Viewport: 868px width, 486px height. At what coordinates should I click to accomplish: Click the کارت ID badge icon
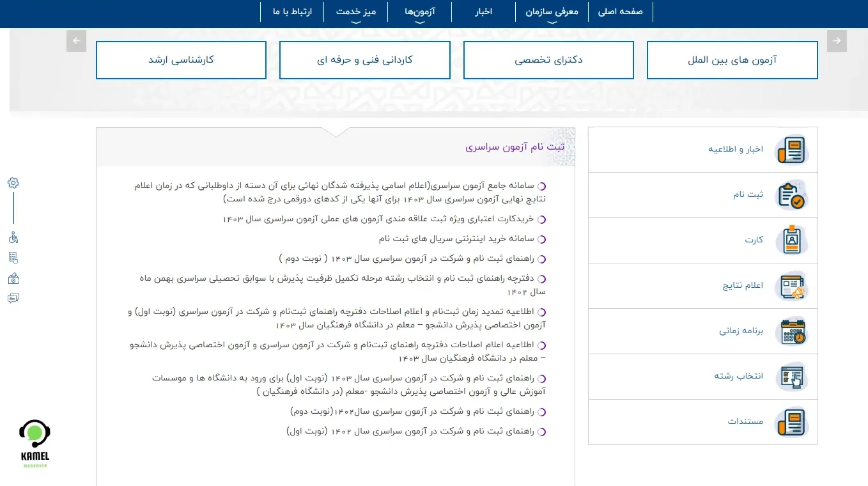point(791,240)
